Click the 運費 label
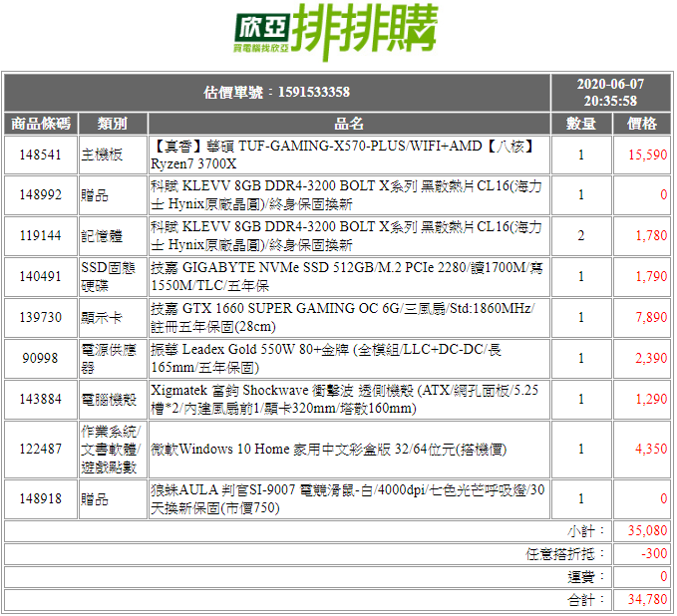The width and height of the screenshot is (677, 616). (586, 577)
